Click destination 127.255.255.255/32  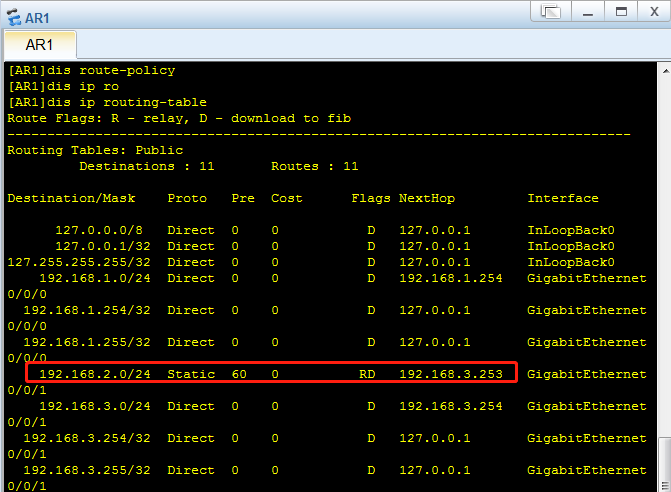79,262
